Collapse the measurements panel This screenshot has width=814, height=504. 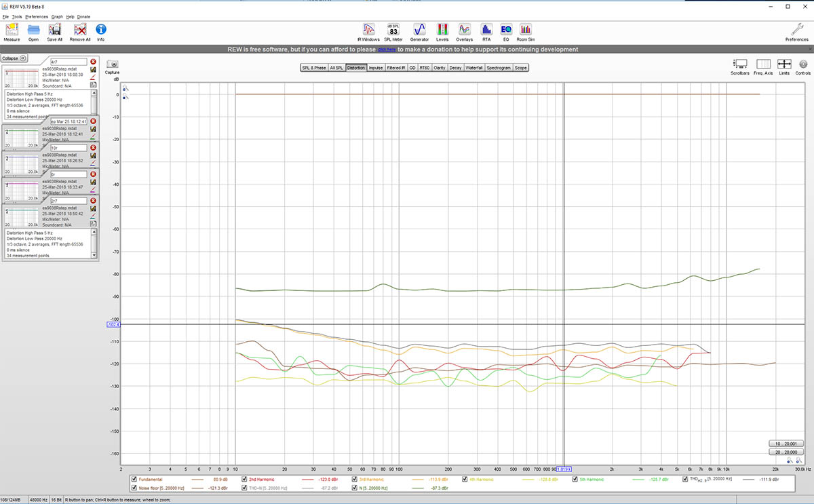14,58
